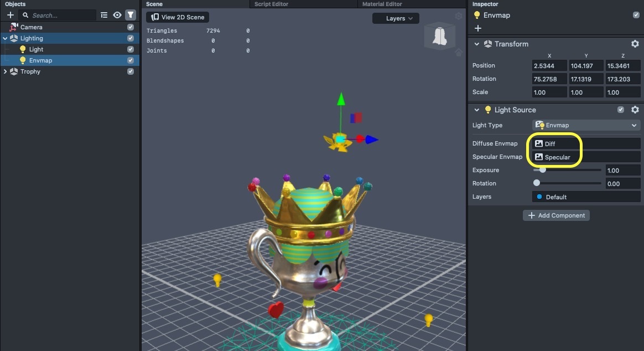Collapse the Light Source section
644x351 pixels.
476,110
